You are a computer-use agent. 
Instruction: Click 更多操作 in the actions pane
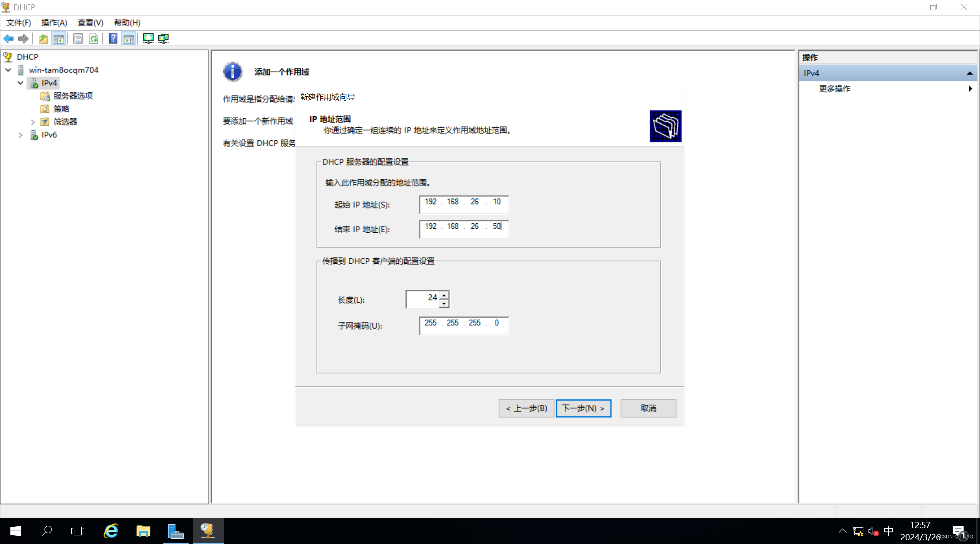click(834, 89)
